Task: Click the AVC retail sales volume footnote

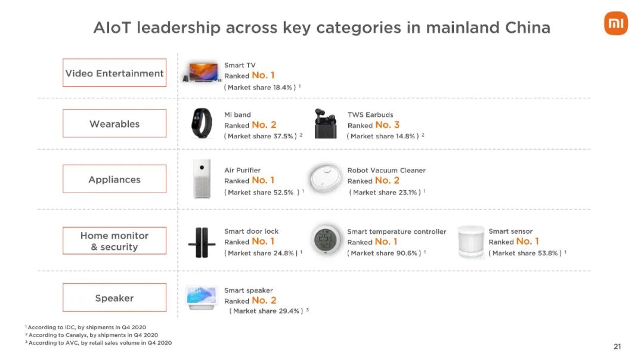Action: 98,343
